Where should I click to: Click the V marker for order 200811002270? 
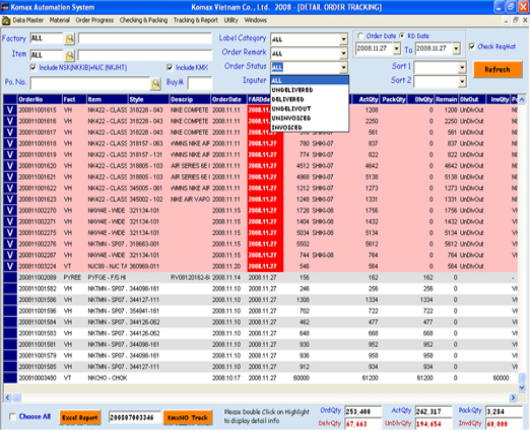(x=10, y=210)
